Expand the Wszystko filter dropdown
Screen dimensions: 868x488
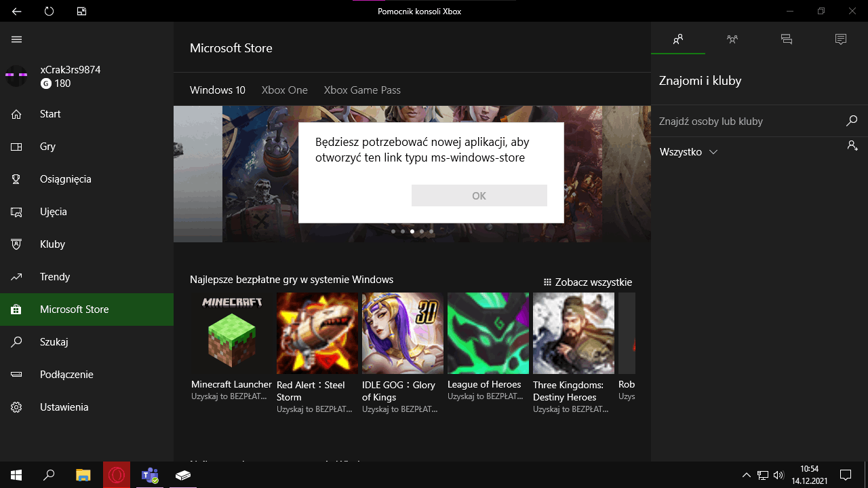pyautogui.click(x=688, y=152)
